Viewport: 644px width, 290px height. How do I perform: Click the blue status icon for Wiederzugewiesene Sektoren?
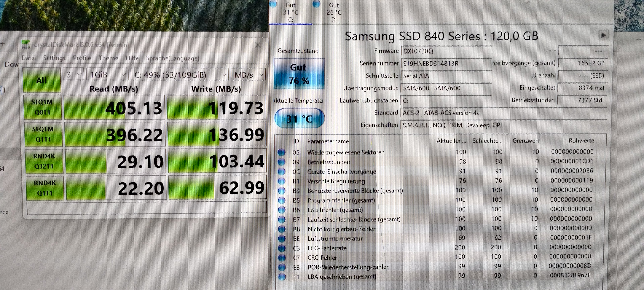click(x=282, y=152)
